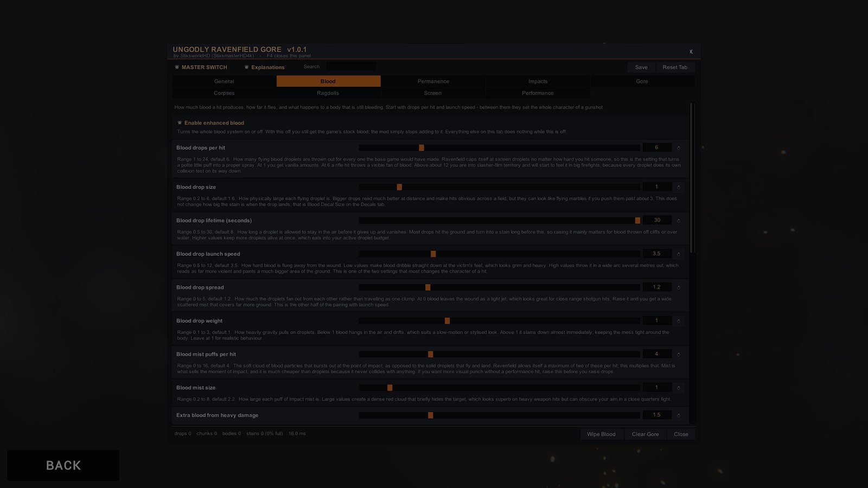The width and height of the screenshot is (868, 488).
Task: Open the General tab
Action: [x=224, y=81]
